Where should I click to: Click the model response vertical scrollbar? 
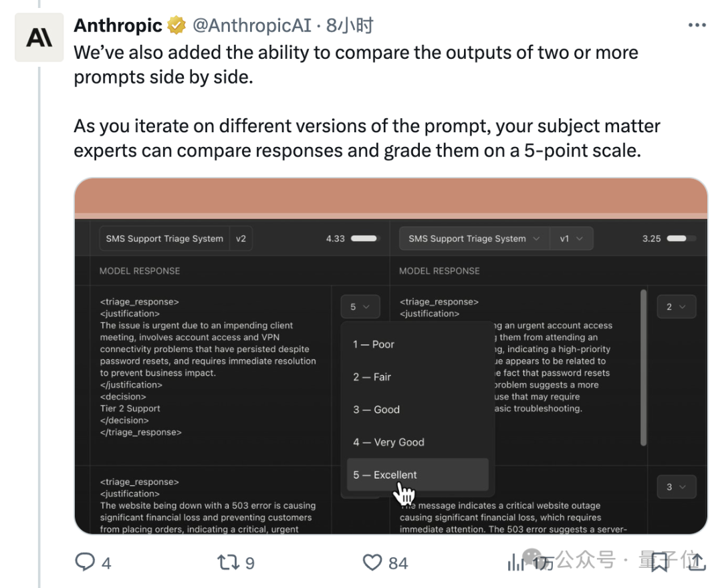[643, 367]
